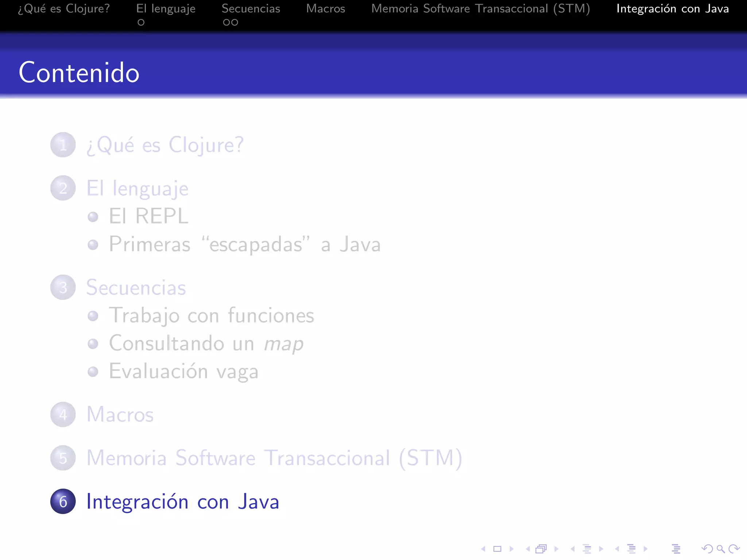Click first circle under 'Secuencias' header
Screen dimensions: 747x560
pyautogui.click(x=227, y=23)
